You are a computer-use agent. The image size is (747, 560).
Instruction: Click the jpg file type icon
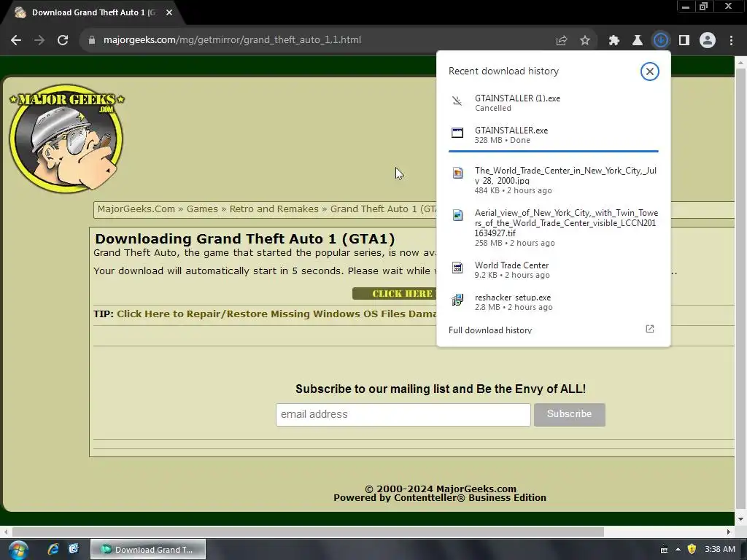pyautogui.click(x=457, y=173)
